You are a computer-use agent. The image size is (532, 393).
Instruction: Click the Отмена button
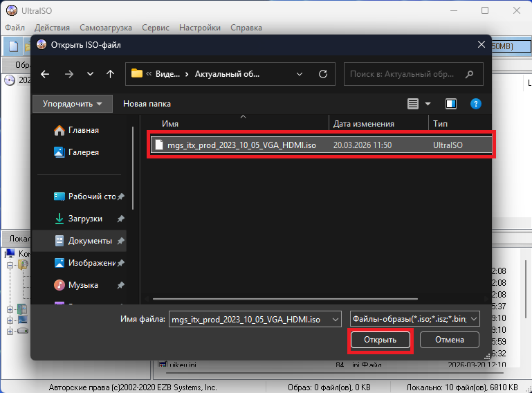450,340
